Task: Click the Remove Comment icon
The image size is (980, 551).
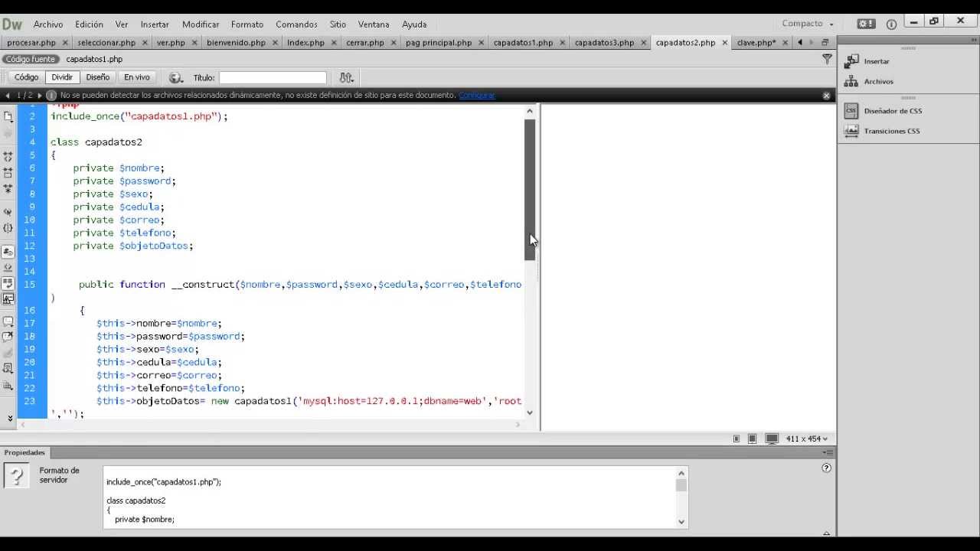Action: [x=8, y=337]
